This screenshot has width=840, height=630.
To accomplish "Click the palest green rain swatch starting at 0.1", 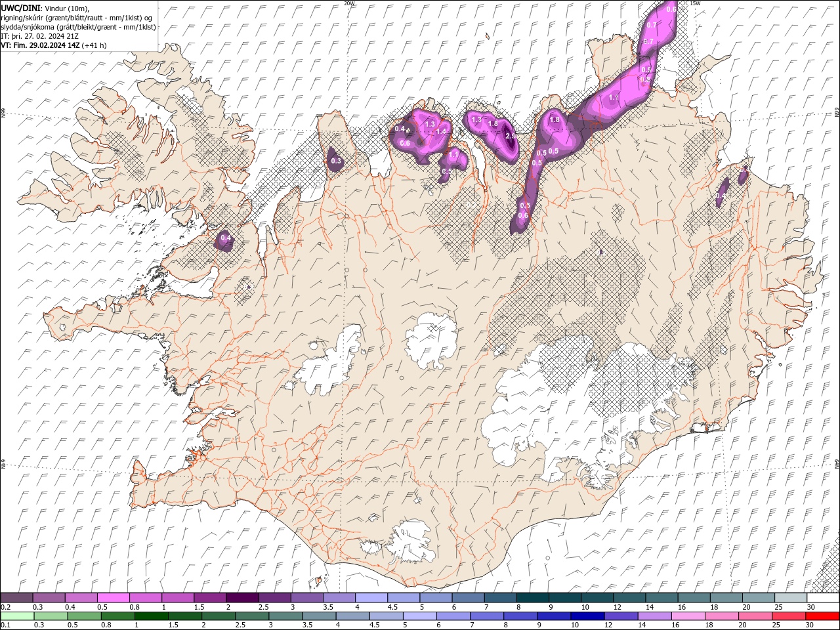I will click(17, 616).
